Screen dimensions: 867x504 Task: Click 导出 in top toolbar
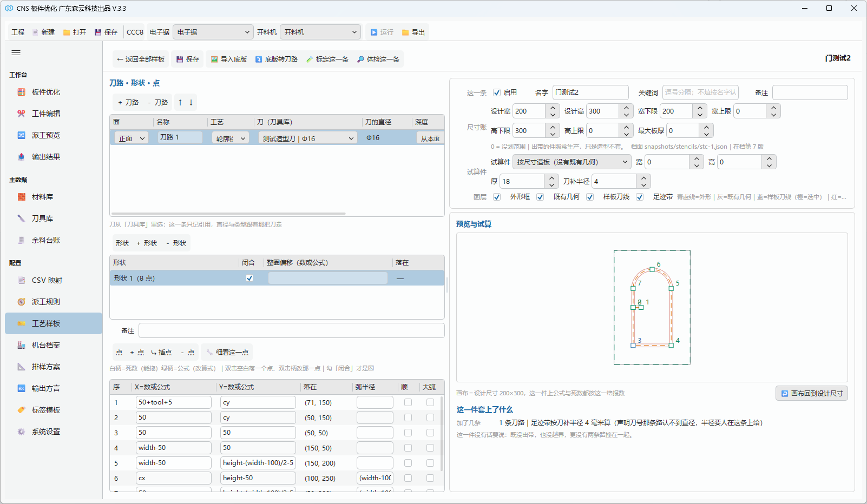[x=413, y=32]
